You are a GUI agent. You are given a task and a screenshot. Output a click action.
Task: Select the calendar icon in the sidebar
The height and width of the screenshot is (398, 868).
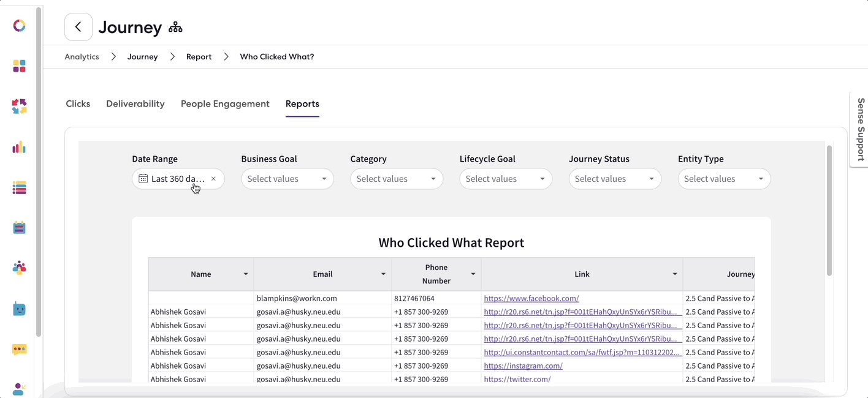click(x=19, y=227)
